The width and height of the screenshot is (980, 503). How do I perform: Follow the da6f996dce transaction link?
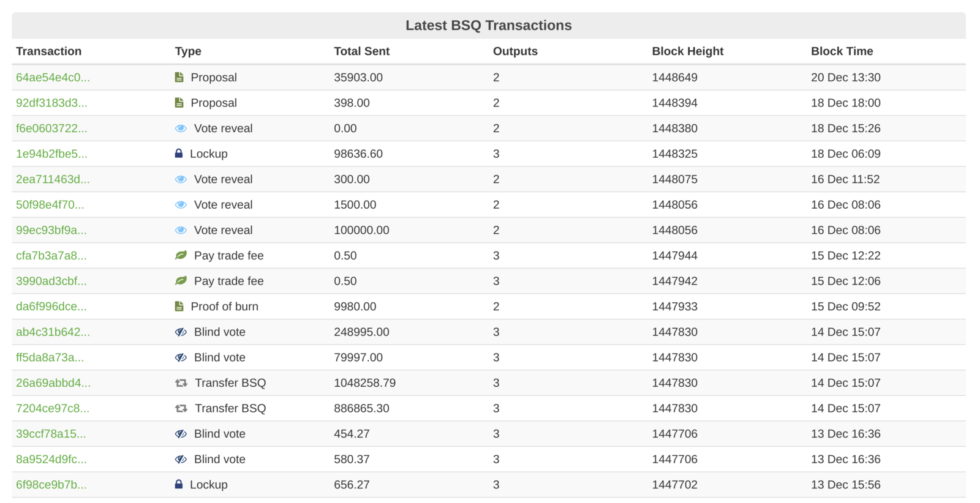pos(51,307)
